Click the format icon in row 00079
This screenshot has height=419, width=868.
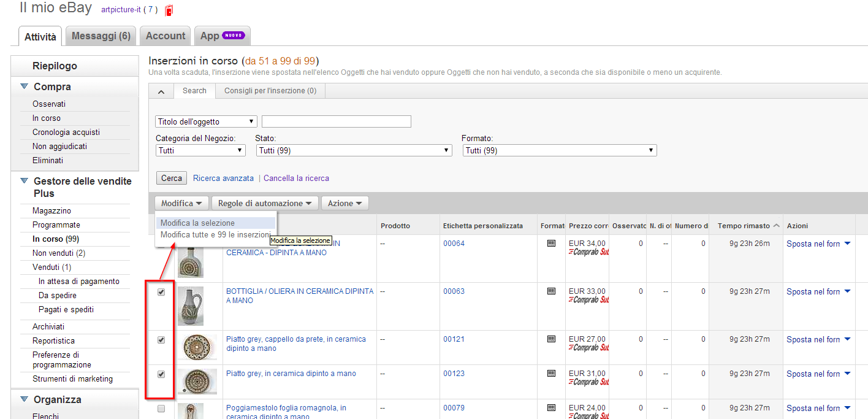tap(551, 408)
